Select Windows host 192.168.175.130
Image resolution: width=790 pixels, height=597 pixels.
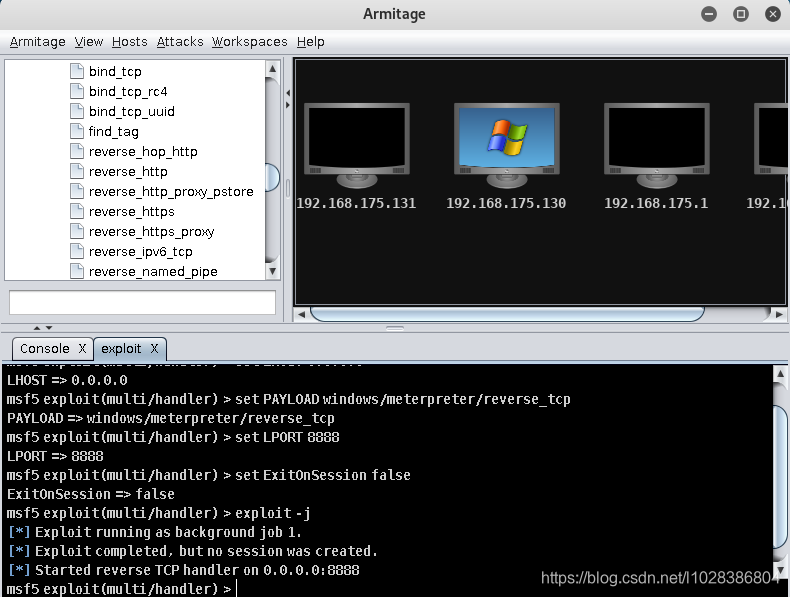[x=506, y=146]
